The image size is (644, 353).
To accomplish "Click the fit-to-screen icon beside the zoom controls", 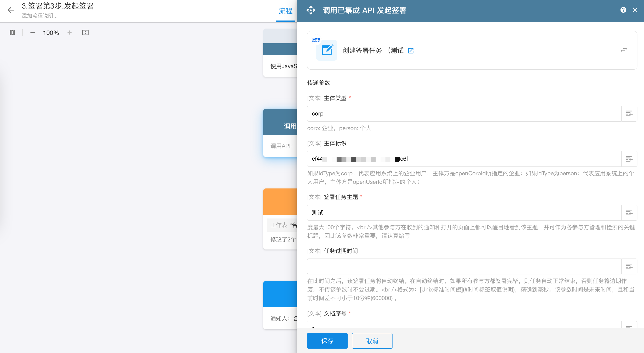I will [85, 32].
